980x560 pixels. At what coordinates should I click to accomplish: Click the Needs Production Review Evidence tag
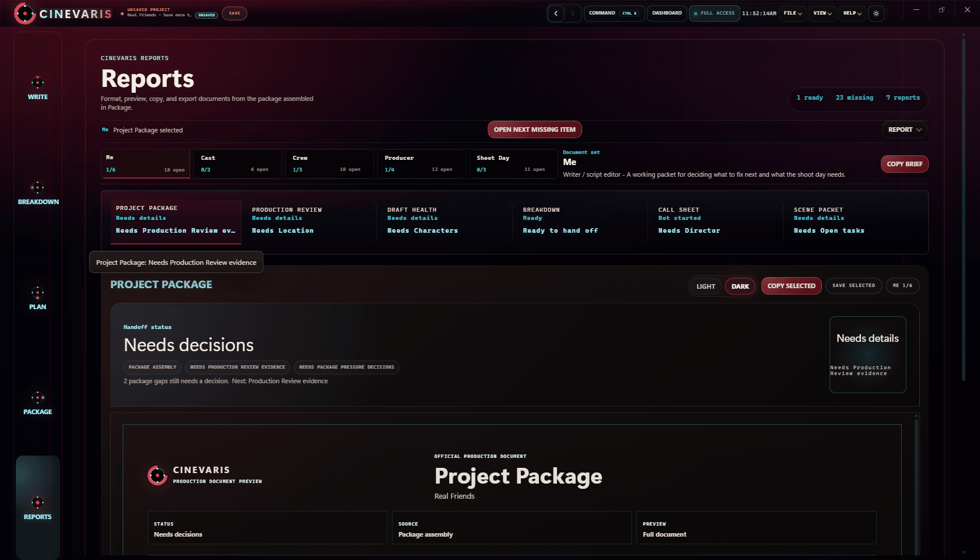point(237,367)
